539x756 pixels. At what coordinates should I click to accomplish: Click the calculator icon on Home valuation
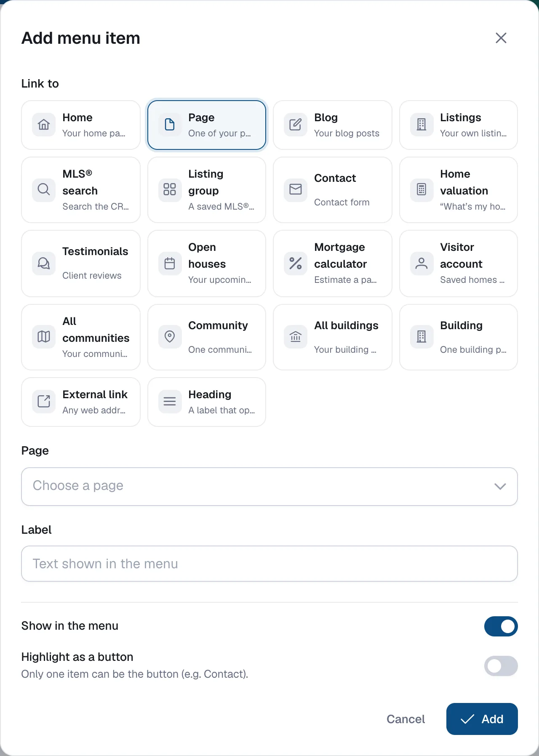[422, 189]
